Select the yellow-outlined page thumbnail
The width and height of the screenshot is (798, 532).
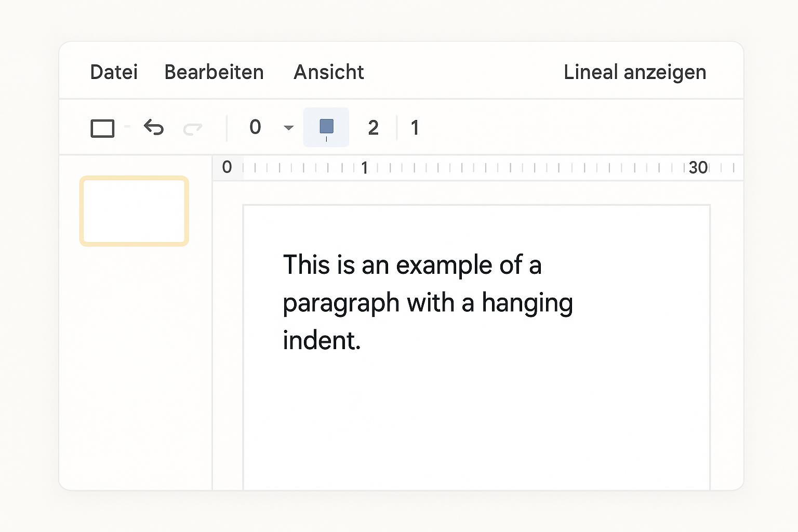134,211
